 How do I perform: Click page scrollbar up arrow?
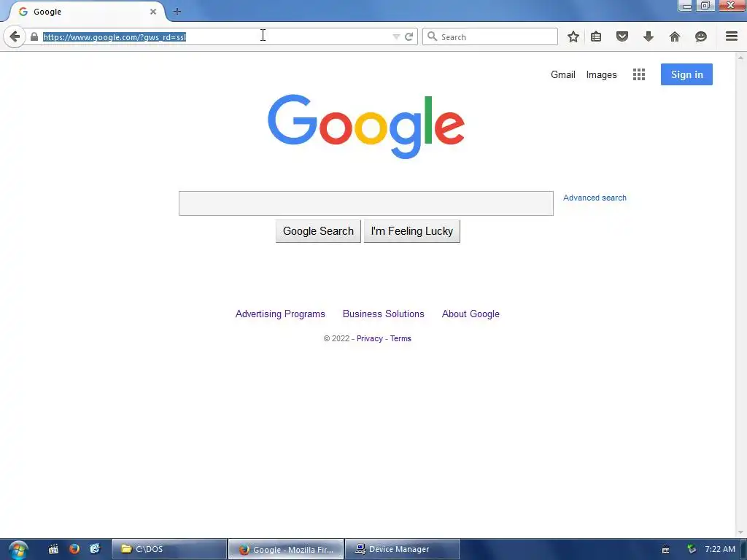pyautogui.click(x=740, y=58)
